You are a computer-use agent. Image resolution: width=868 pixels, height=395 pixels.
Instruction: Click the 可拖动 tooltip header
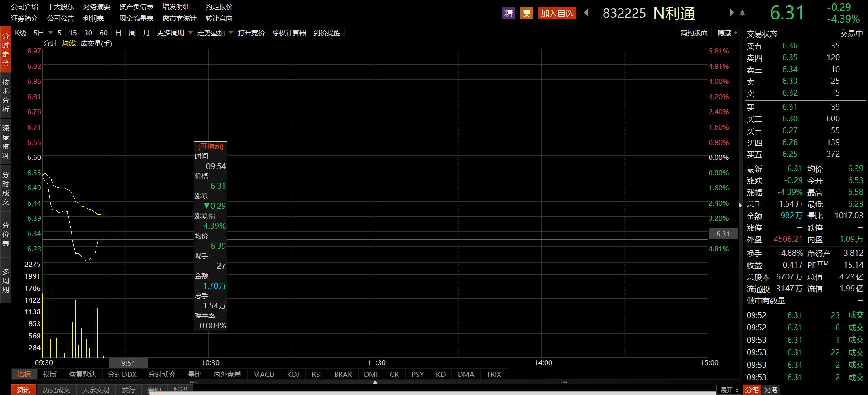click(211, 146)
